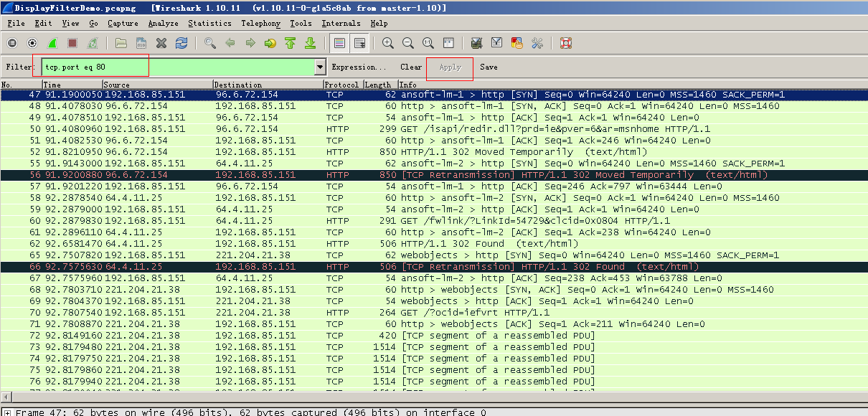Open the Help menu

(379, 23)
